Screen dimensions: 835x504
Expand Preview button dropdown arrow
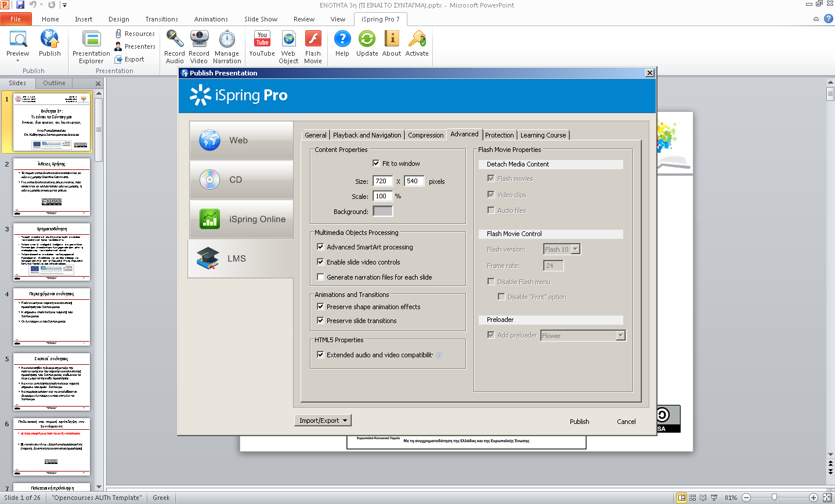coord(18,61)
